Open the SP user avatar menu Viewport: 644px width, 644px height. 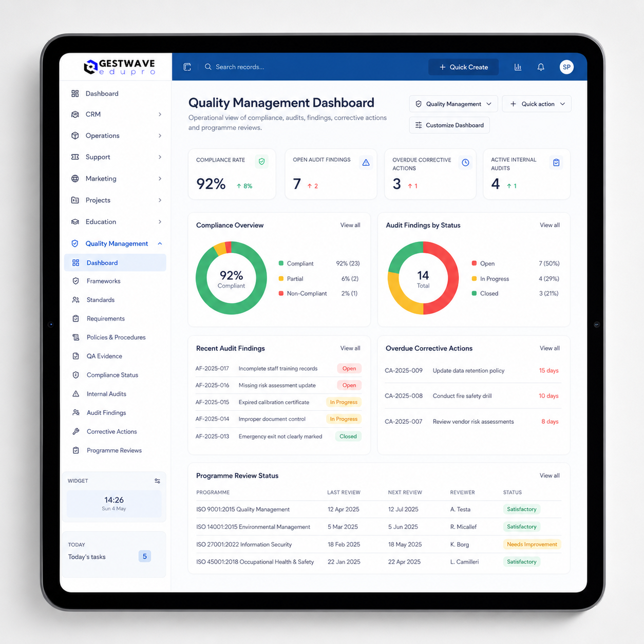[x=566, y=67]
